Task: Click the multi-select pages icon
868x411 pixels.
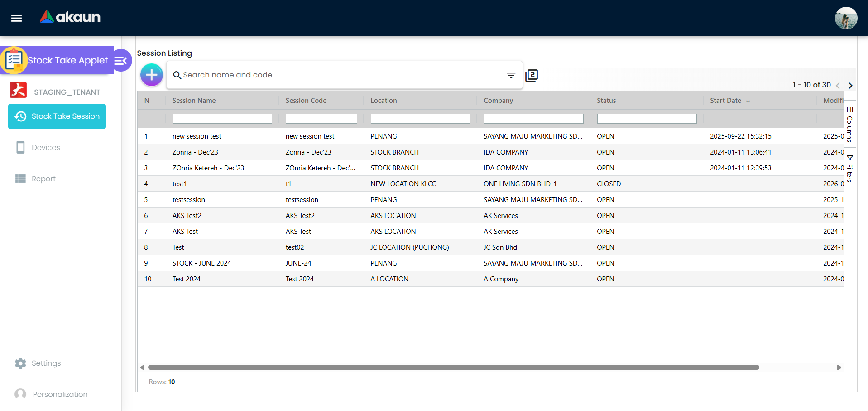Action: tap(532, 75)
